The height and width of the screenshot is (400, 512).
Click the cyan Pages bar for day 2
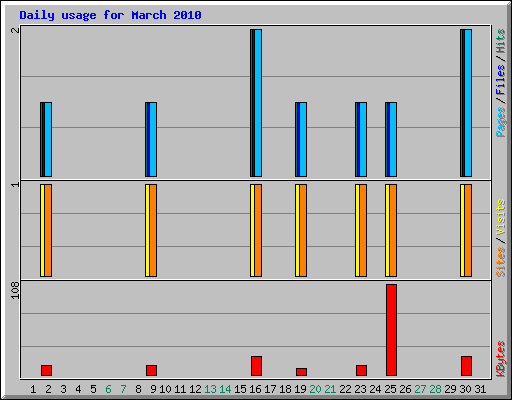48,139
